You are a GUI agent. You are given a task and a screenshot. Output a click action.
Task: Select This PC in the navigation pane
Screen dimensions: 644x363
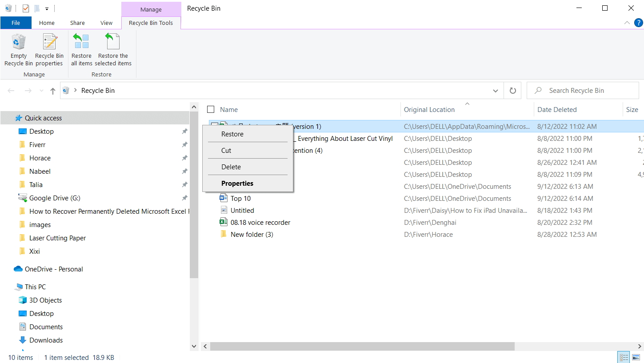pyautogui.click(x=35, y=287)
